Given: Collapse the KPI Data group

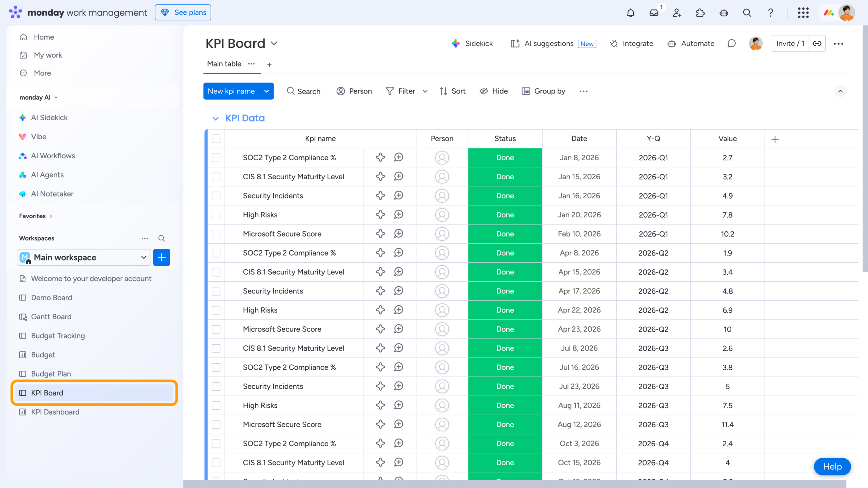Looking at the screenshot, I should (216, 118).
